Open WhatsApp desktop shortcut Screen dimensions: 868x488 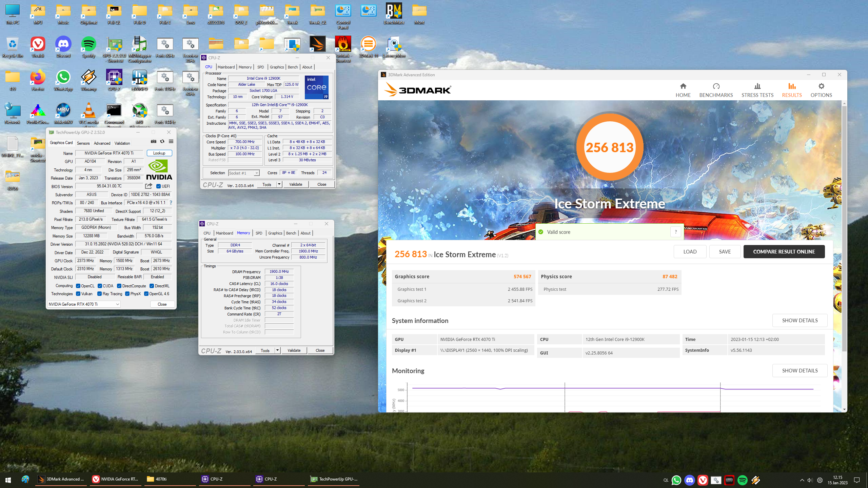tap(63, 81)
